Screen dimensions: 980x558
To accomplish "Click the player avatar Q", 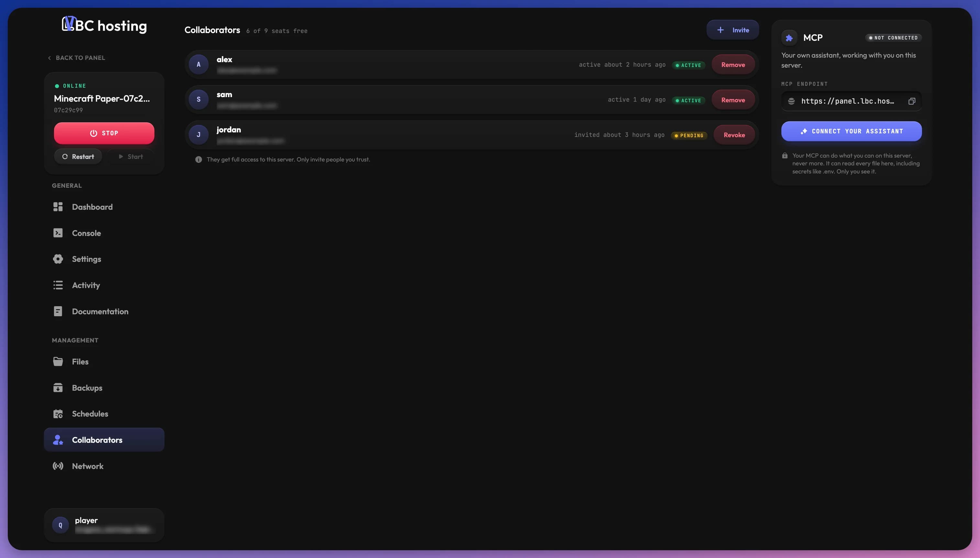I will pos(60,525).
